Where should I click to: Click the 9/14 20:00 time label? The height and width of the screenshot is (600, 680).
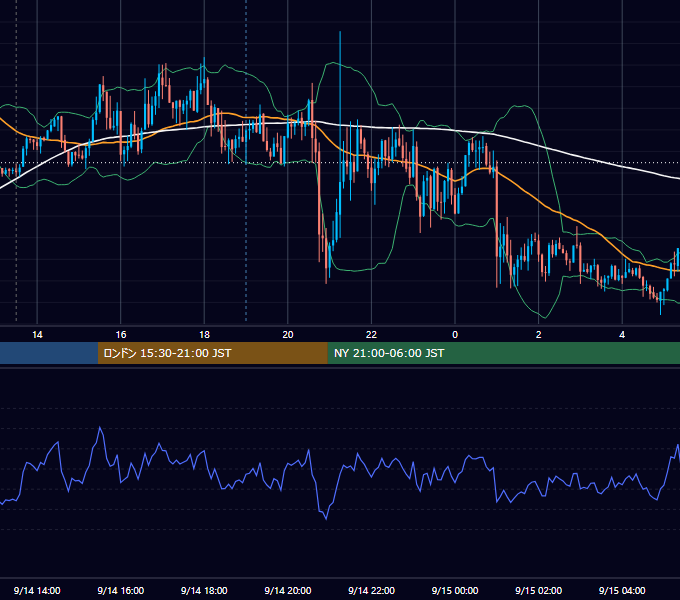tap(288, 590)
